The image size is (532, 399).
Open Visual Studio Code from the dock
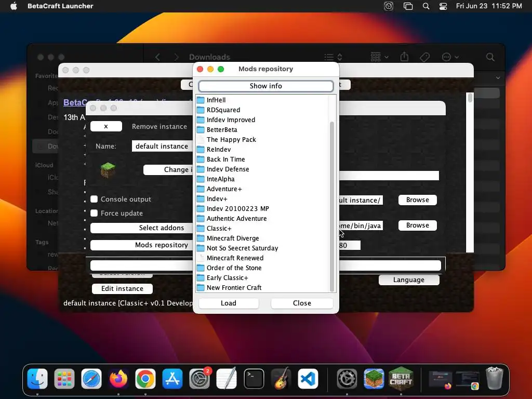pyautogui.click(x=308, y=379)
